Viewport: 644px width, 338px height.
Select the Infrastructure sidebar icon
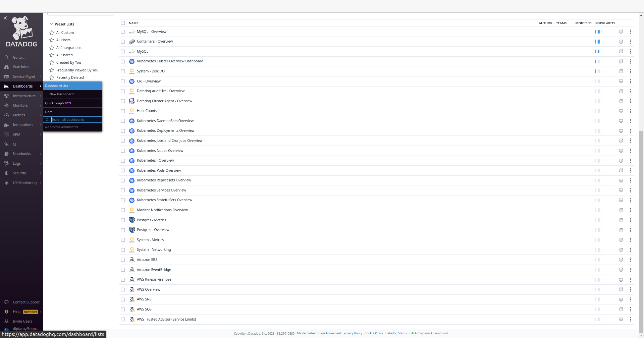(7, 96)
